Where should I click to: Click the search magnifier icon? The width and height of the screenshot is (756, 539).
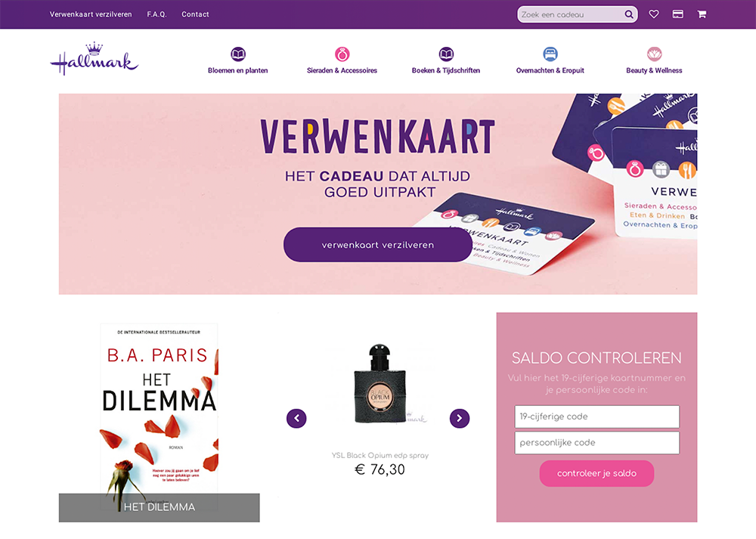(629, 14)
